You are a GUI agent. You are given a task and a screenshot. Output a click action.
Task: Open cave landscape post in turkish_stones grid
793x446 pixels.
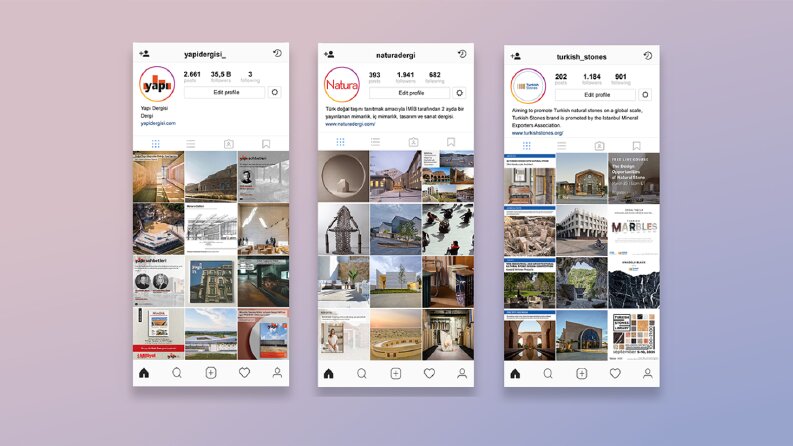pyautogui.click(x=582, y=283)
